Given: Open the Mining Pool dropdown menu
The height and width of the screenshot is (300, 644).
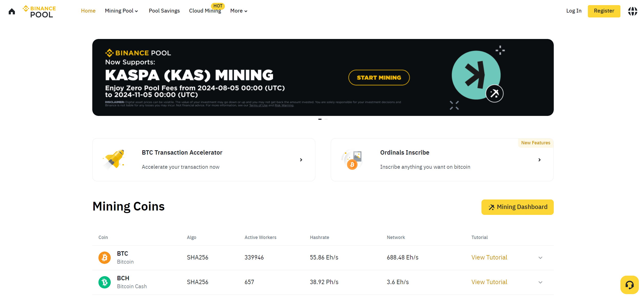Looking at the screenshot, I should (122, 11).
